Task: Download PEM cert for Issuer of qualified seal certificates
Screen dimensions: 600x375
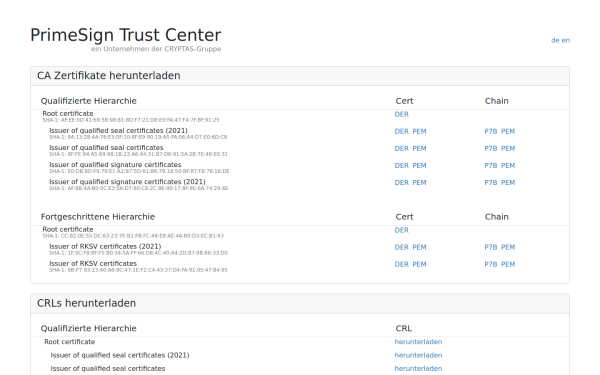Action: [x=419, y=148]
